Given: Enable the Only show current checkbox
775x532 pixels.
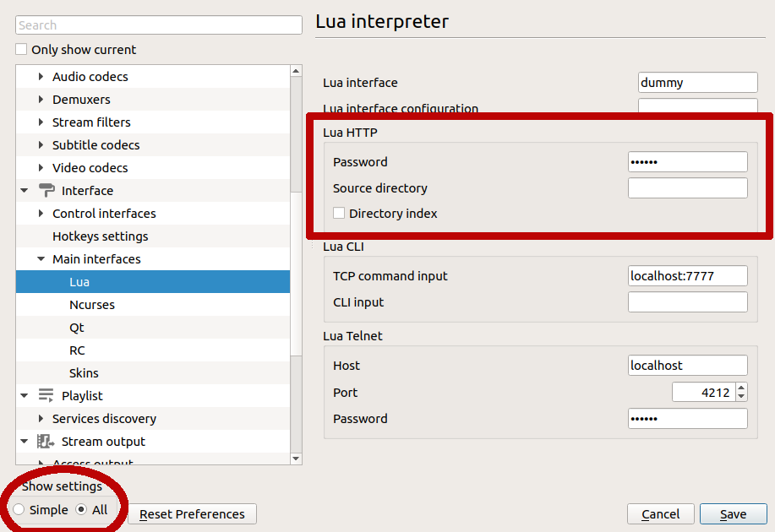Looking at the screenshot, I should [x=22, y=50].
